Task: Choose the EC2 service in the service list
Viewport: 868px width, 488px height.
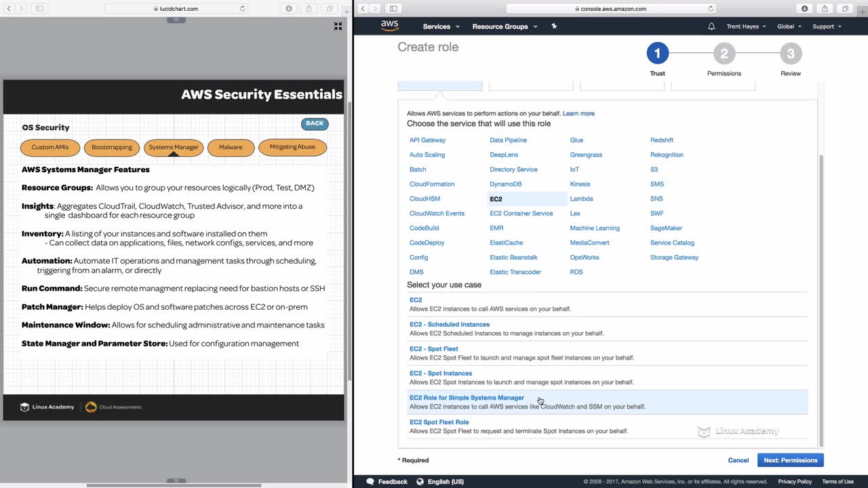Action: (496, 199)
